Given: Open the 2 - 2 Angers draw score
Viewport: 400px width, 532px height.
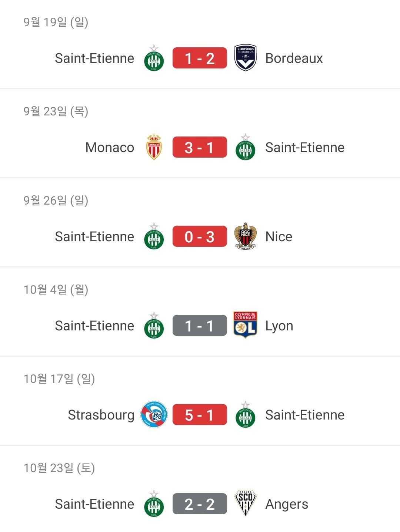Looking at the screenshot, I should pyautogui.click(x=200, y=504).
